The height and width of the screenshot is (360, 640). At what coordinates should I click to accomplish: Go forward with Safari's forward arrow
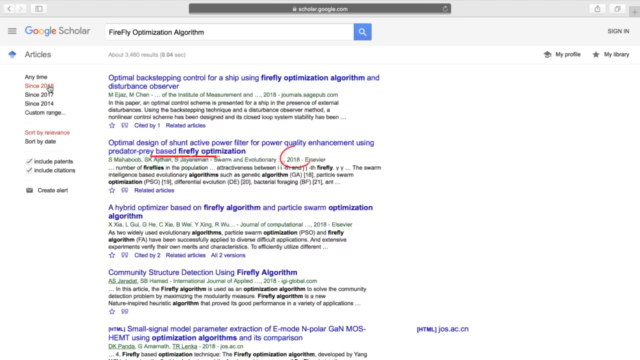[x=20, y=9]
